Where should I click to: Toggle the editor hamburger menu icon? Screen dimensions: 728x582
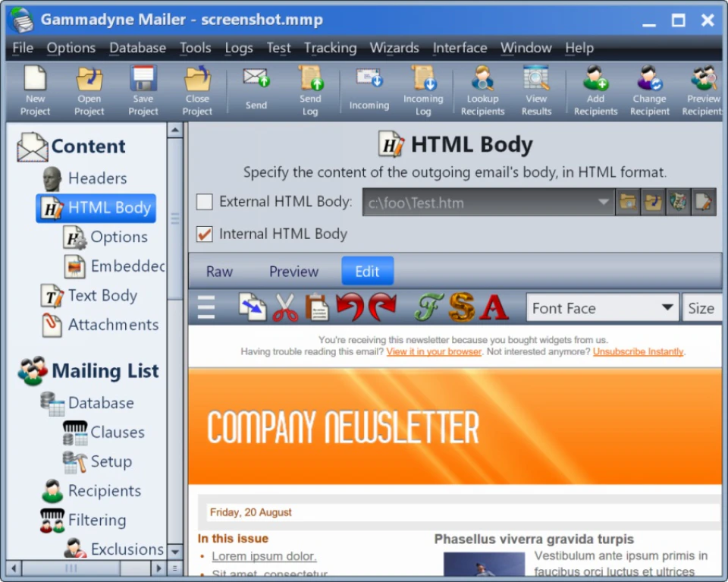click(x=206, y=307)
